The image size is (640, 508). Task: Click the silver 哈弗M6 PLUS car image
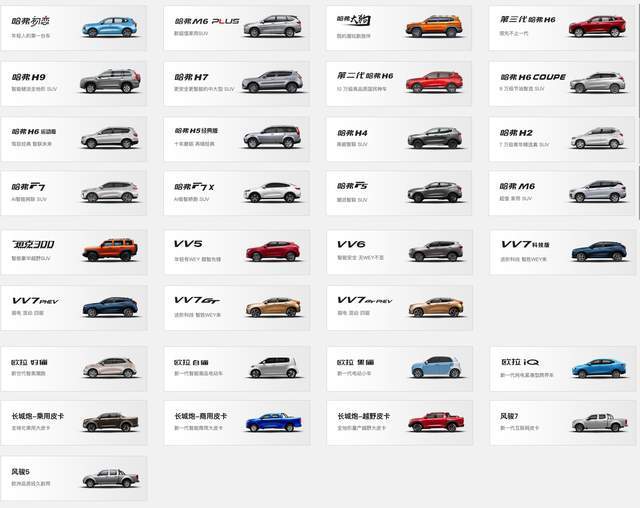tap(273, 27)
